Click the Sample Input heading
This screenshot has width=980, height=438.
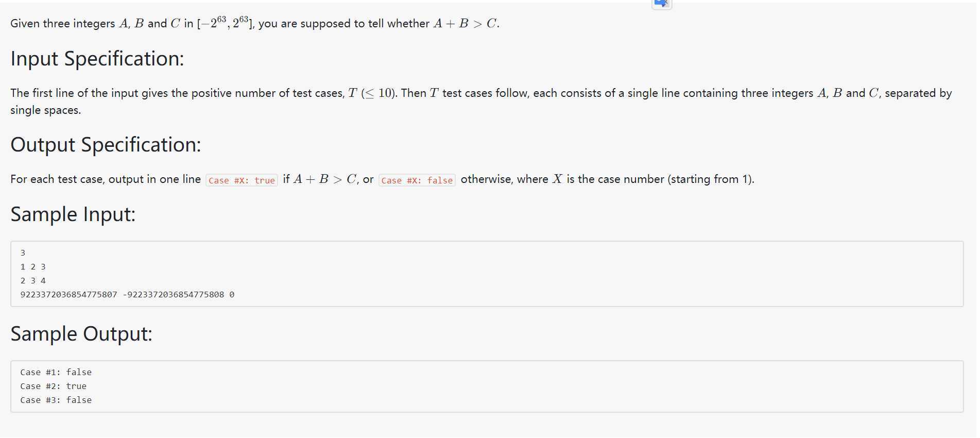point(73,214)
